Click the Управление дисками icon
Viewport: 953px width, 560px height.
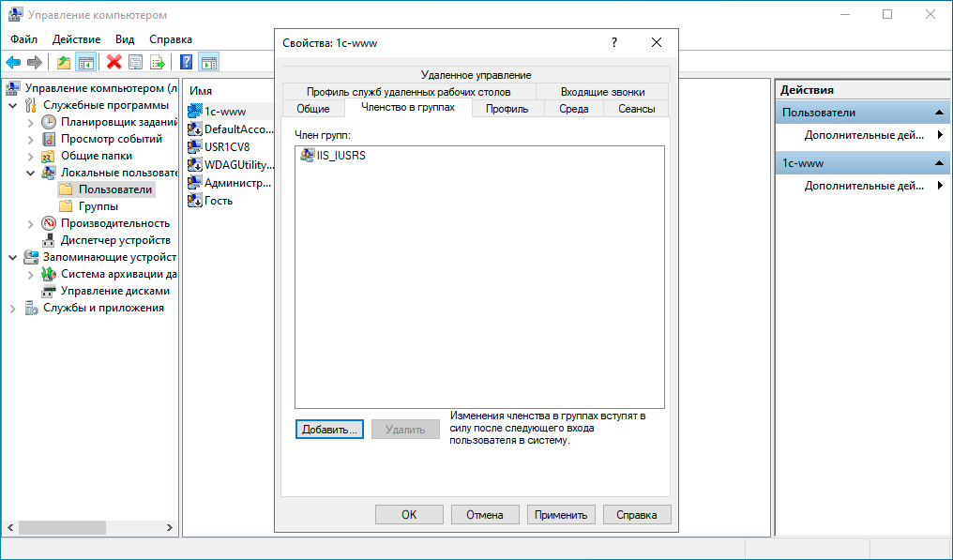click(x=49, y=291)
